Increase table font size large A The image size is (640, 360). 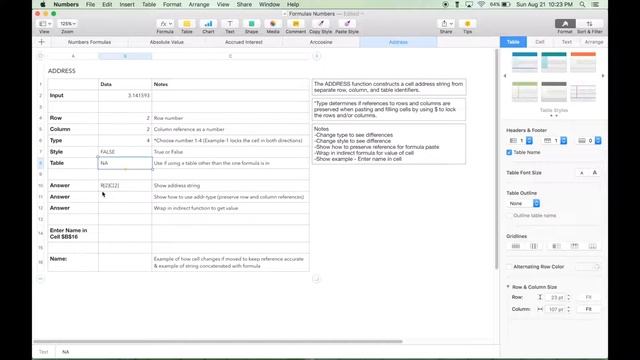[594, 173]
